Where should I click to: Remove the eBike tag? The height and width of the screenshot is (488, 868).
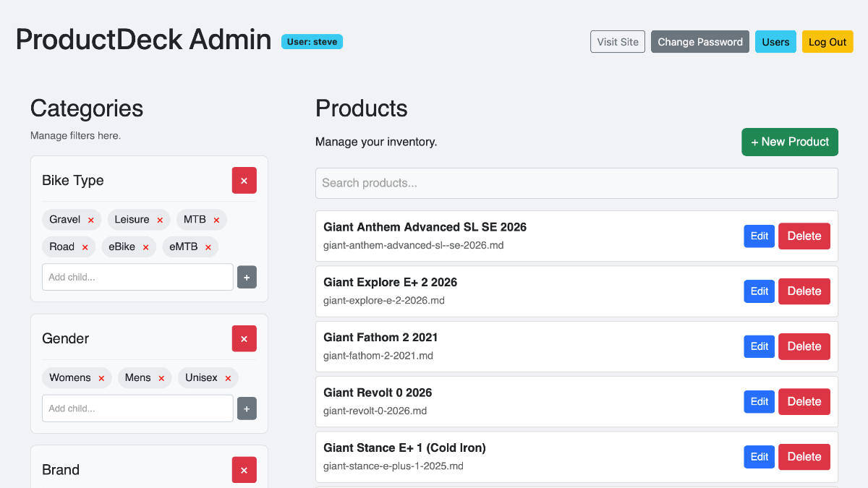[x=145, y=247]
